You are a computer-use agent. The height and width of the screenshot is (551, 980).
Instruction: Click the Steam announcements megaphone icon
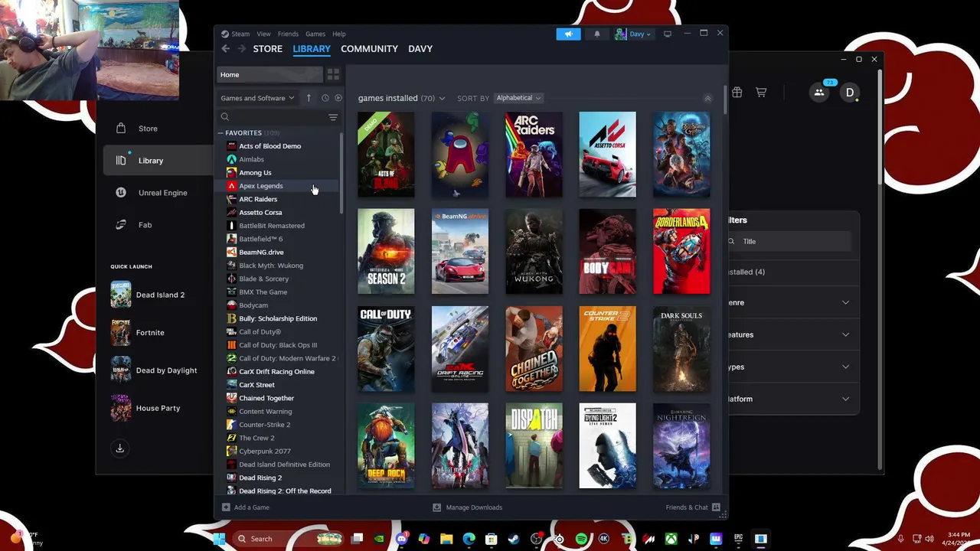[568, 34]
